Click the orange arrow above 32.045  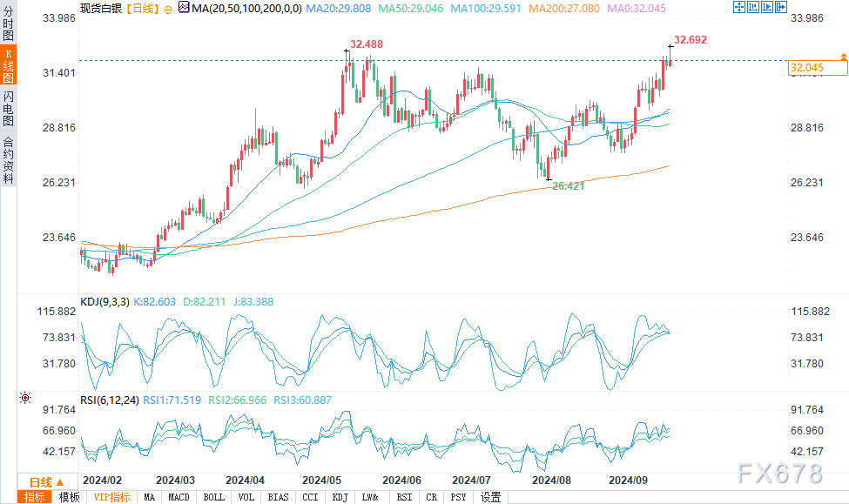click(844, 57)
